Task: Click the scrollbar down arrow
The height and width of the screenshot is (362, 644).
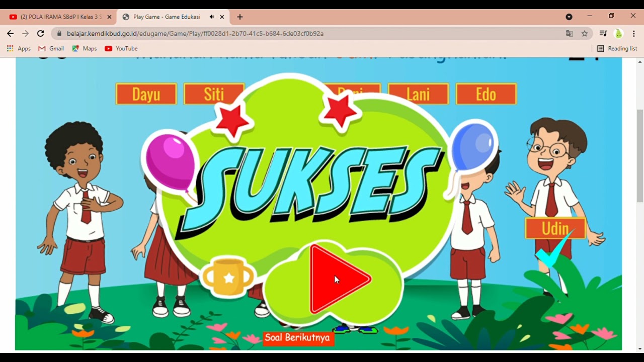Action: point(640,348)
